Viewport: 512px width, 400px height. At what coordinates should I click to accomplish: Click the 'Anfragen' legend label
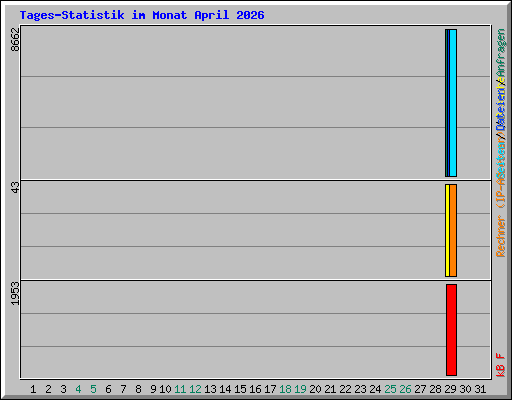[501, 53]
